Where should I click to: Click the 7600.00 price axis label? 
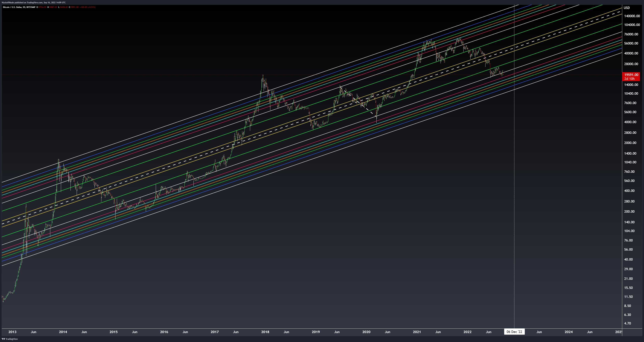pyautogui.click(x=630, y=103)
